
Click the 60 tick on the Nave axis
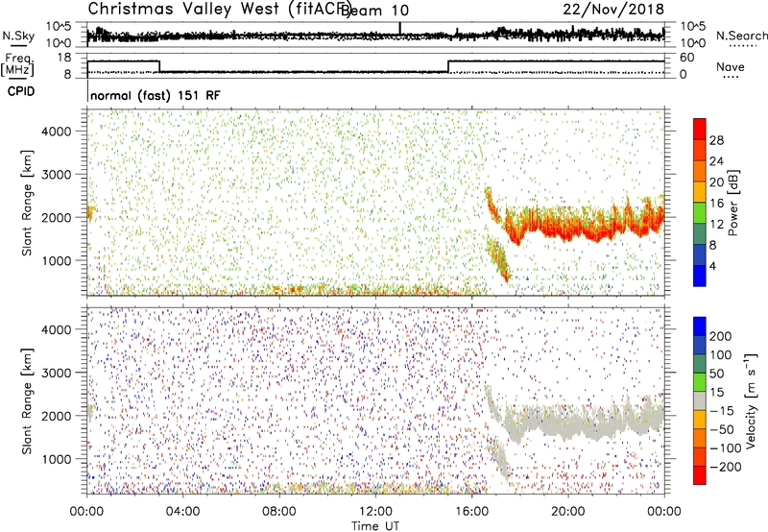tap(686, 58)
